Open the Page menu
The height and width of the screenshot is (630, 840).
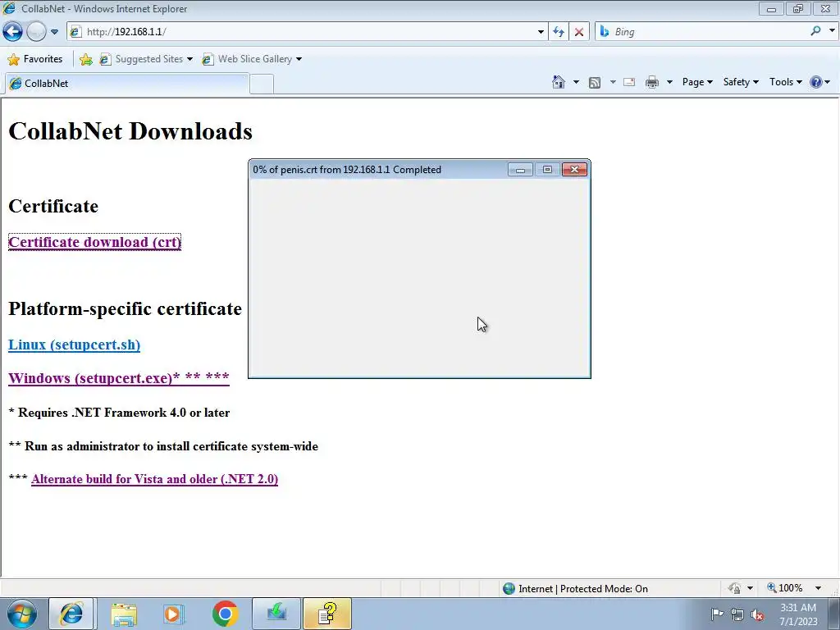pos(697,82)
